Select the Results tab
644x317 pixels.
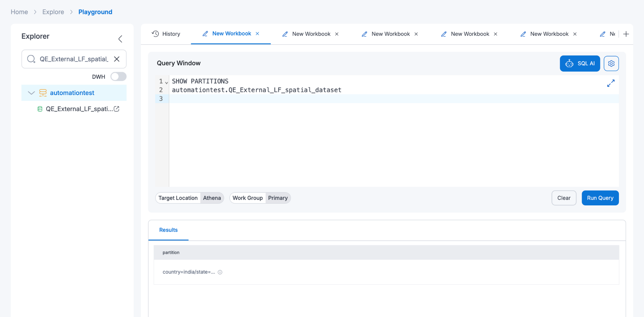tap(168, 230)
